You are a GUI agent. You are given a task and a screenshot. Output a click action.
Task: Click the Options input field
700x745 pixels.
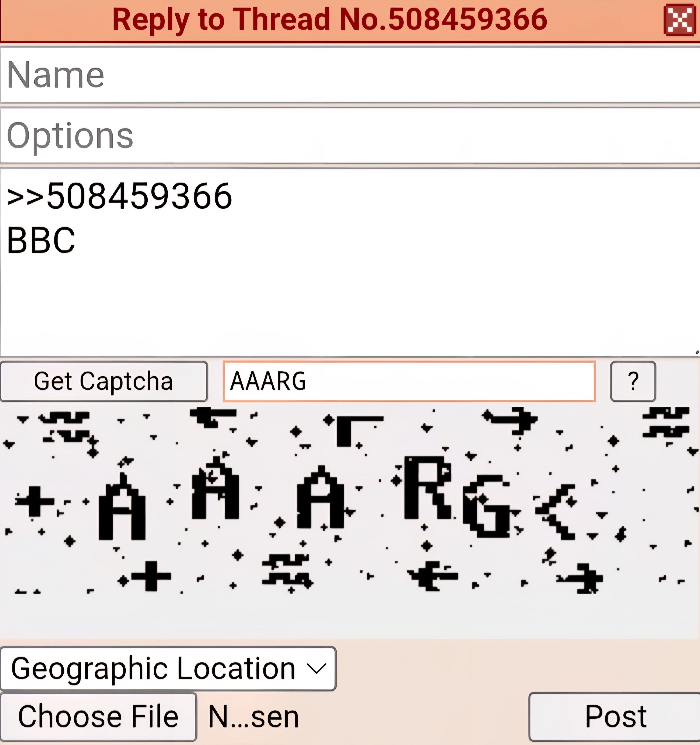[350, 136]
